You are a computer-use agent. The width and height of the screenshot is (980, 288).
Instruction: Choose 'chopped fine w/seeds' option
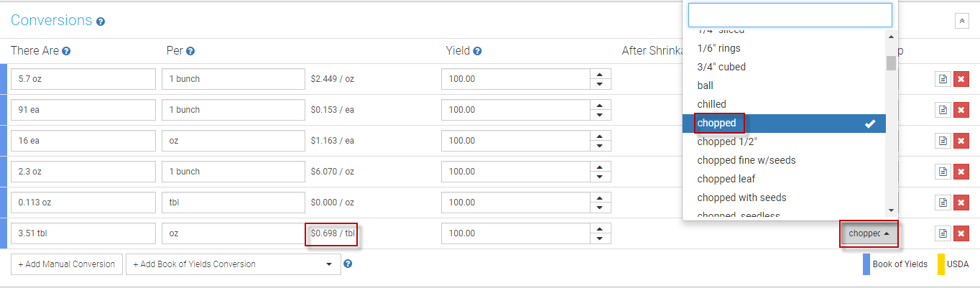pos(746,160)
